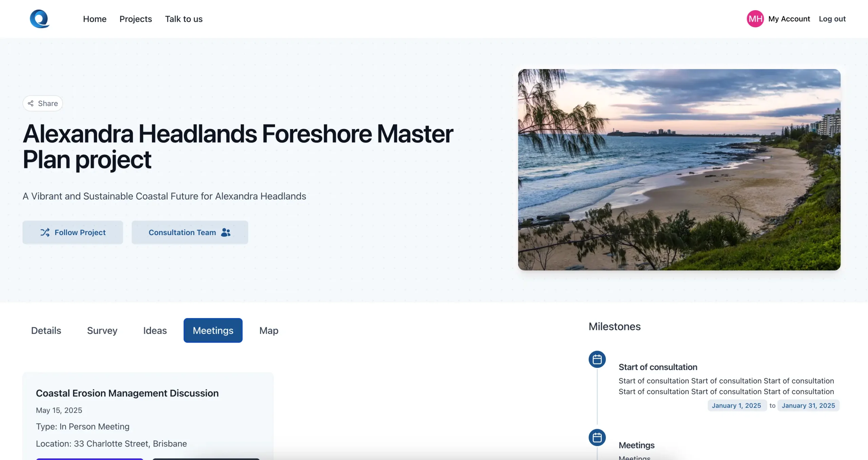Screen dimensions: 868x460
Task: Open Talk to us page
Action: (x=183, y=19)
